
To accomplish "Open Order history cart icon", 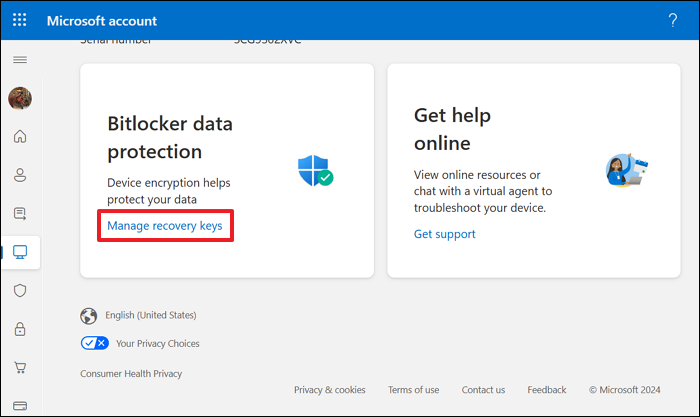I will (20, 367).
